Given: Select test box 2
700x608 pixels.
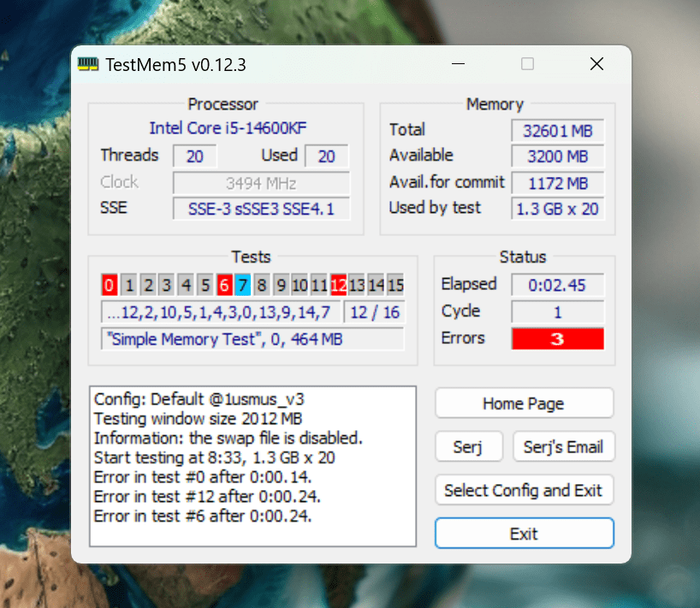Looking at the screenshot, I should point(148,285).
